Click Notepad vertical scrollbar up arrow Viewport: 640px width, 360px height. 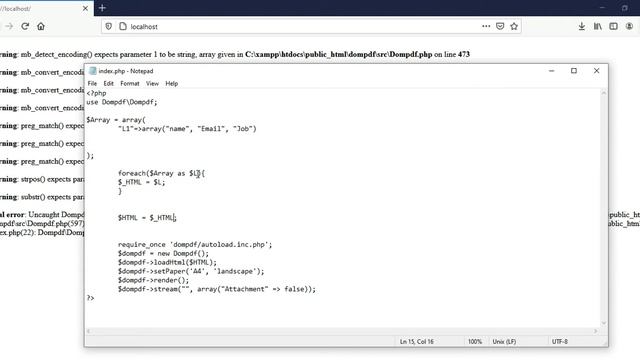[603, 93]
